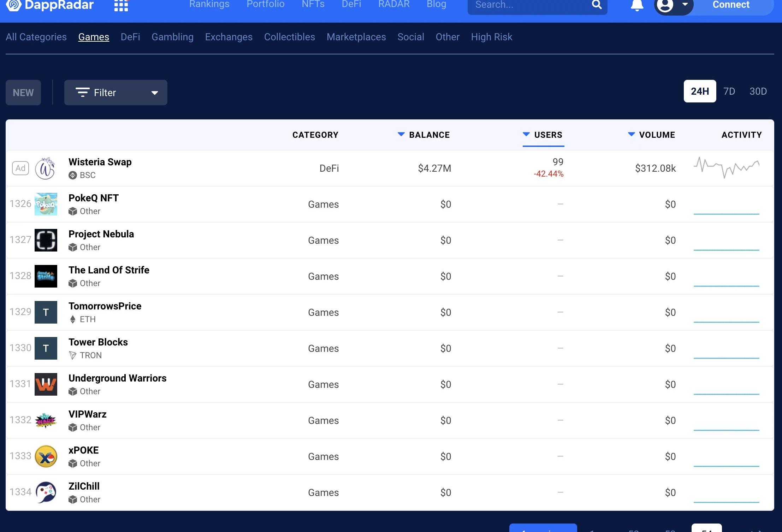Sort by the VOLUME column
This screenshot has height=532, width=782.
[x=652, y=135]
